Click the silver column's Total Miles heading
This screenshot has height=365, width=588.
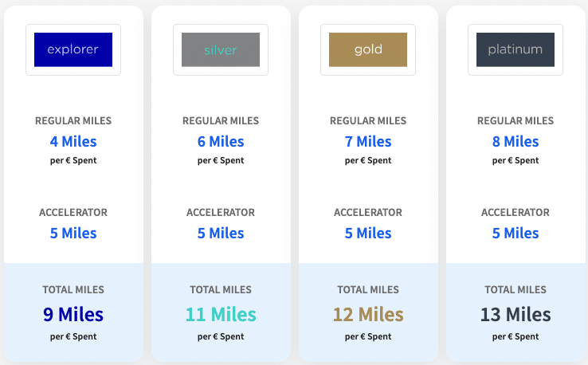click(x=221, y=290)
